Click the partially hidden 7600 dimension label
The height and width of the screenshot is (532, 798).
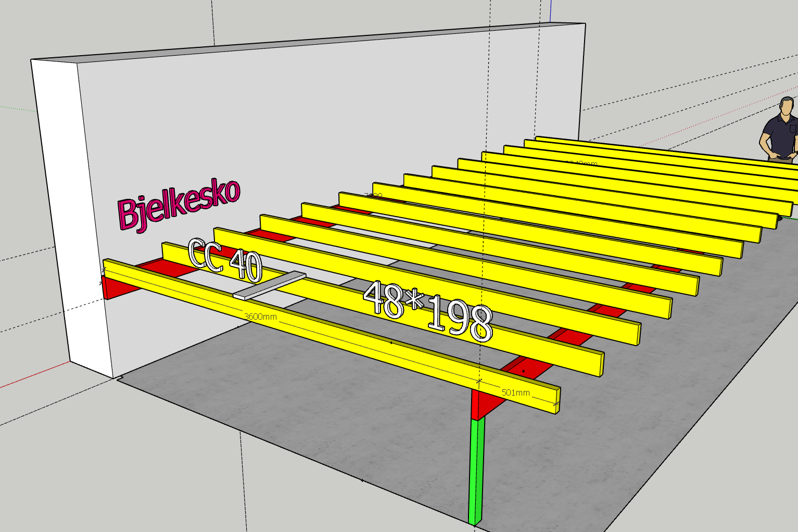tap(373, 196)
